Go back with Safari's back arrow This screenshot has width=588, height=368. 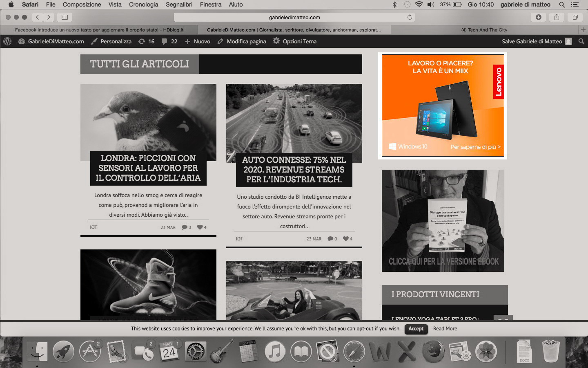pos(38,17)
